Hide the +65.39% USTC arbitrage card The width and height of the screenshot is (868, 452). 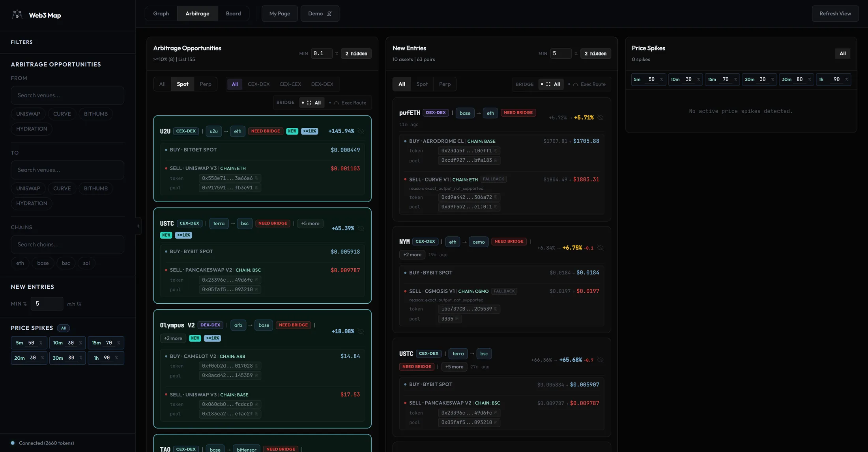pos(361,228)
